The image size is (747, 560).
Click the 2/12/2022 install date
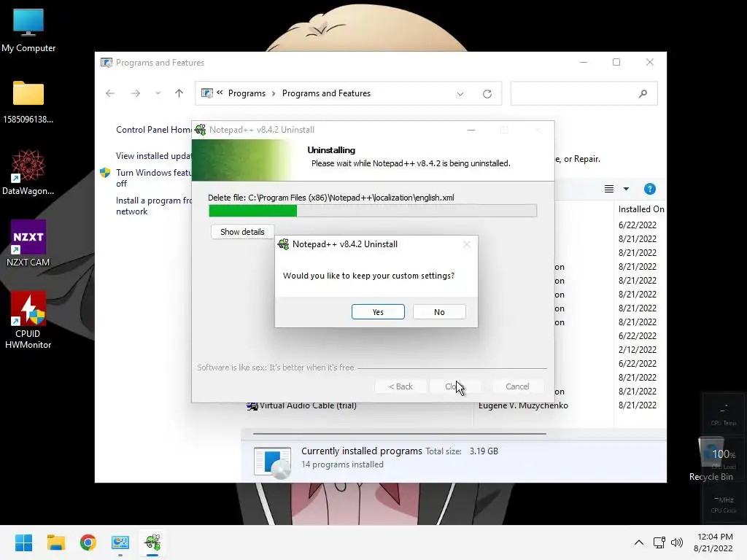tap(638, 349)
